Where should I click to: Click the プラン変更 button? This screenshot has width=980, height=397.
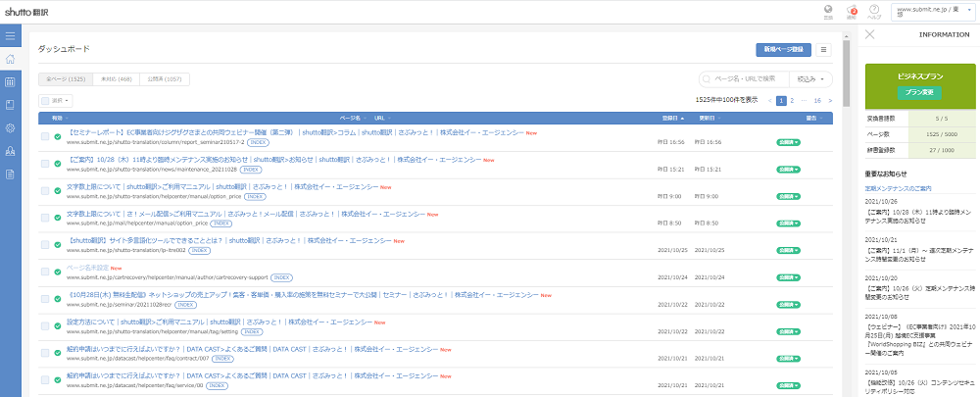tap(917, 91)
